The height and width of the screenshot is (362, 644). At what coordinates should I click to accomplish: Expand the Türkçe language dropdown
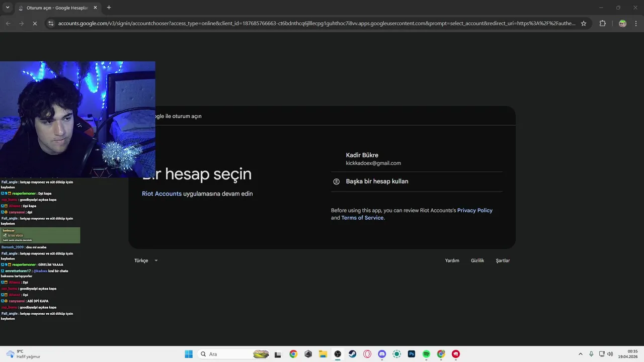coord(146,260)
